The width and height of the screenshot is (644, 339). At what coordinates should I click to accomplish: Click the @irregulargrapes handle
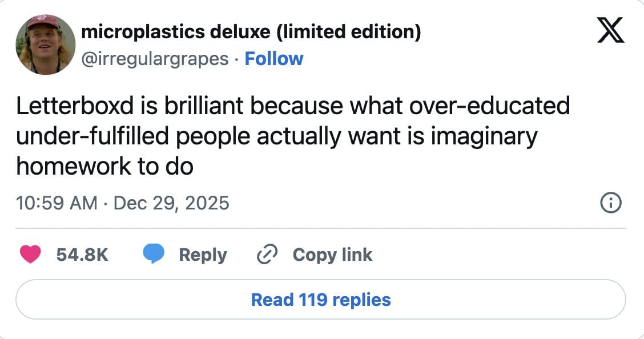[155, 58]
